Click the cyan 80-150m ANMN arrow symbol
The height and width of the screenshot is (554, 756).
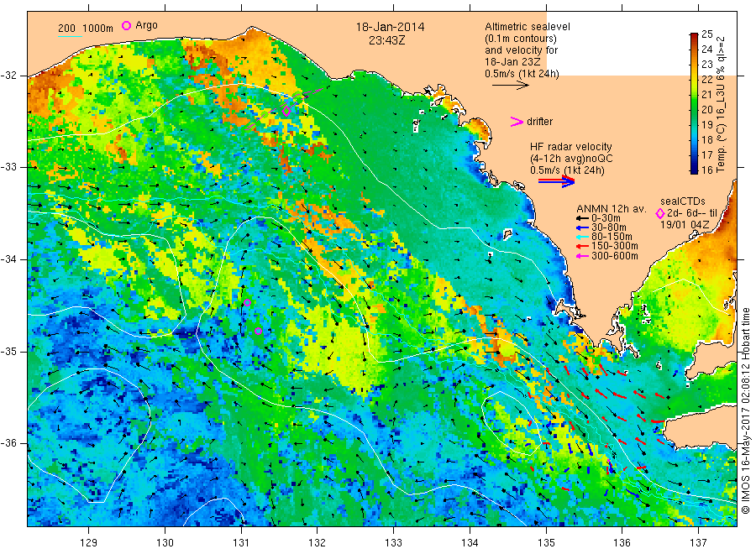(583, 237)
